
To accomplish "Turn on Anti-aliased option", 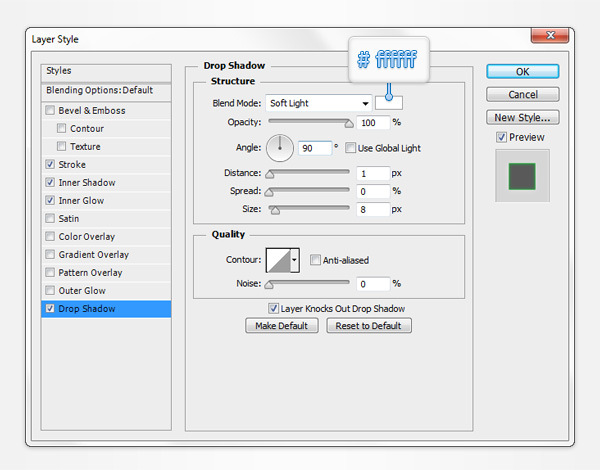I will [x=316, y=261].
